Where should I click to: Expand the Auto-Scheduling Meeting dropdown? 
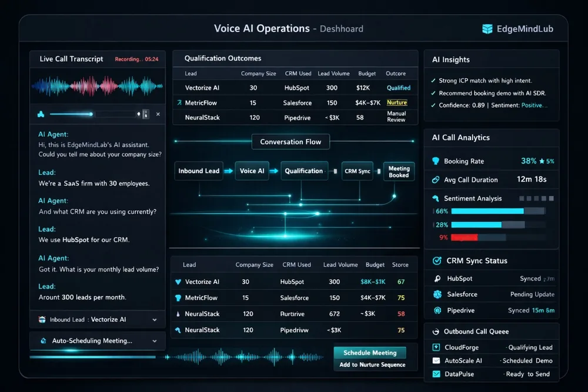click(x=155, y=341)
